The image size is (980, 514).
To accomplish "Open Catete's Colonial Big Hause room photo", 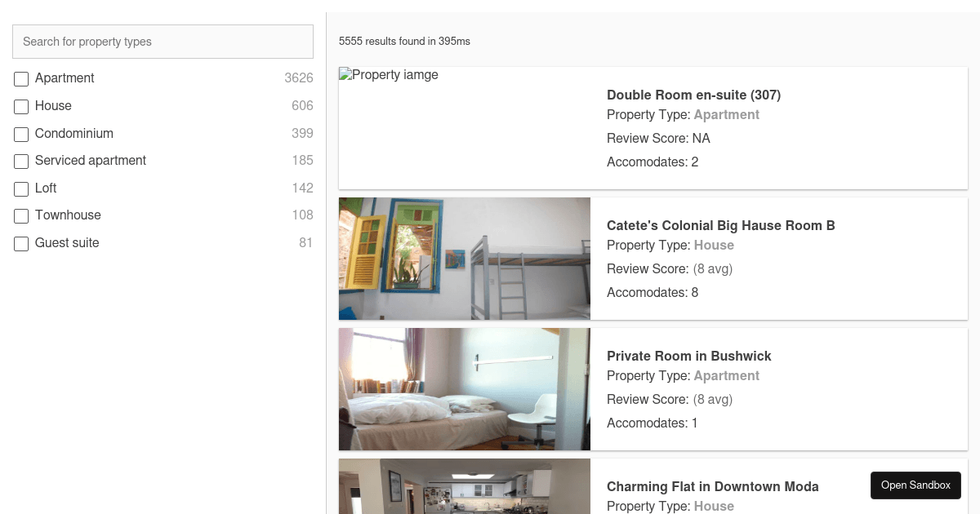I will pos(465,259).
